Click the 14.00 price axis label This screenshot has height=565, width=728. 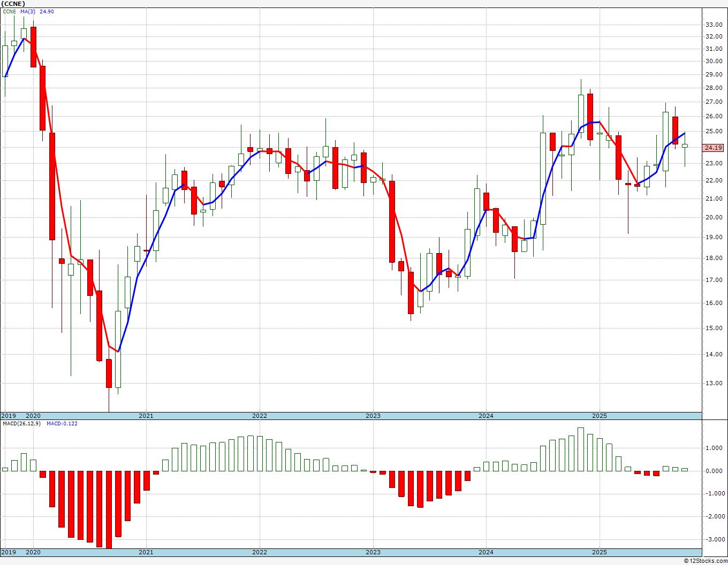(713, 354)
